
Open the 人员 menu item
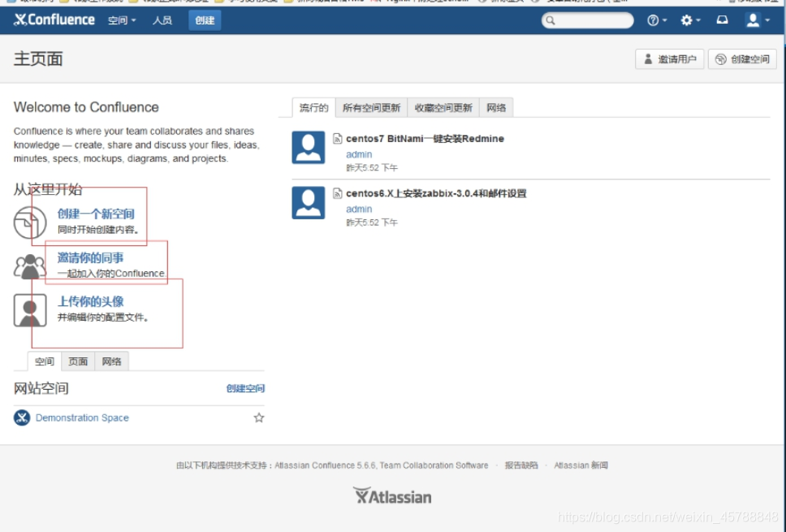pyautogui.click(x=162, y=20)
